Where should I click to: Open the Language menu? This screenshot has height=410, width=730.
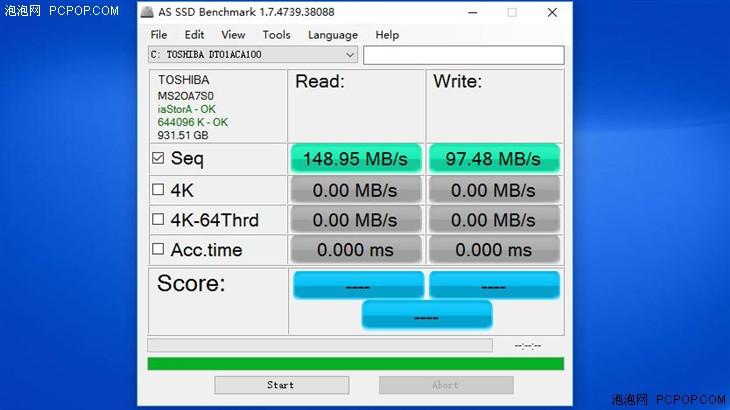click(333, 35)
